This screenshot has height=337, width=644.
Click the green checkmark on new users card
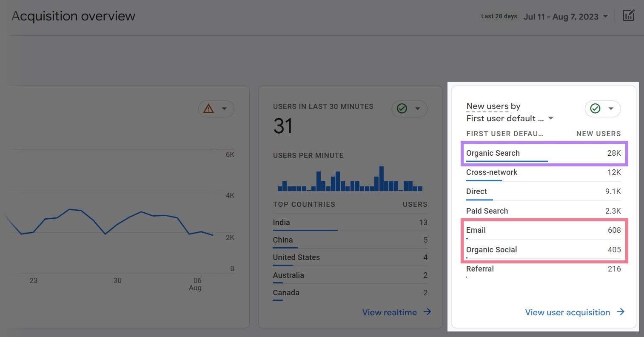tap(595, 109)
